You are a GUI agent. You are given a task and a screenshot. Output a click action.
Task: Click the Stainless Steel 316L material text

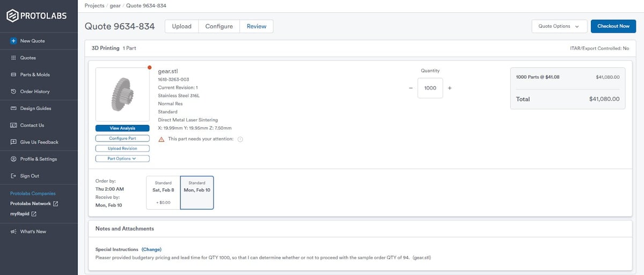(180, 95)
